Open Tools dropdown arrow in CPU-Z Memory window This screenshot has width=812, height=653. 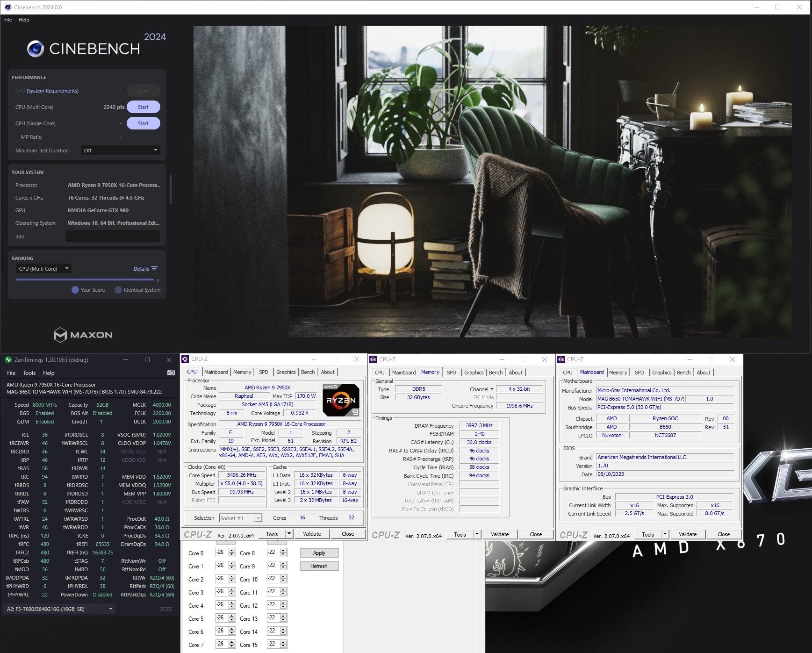pyautogui.click(x=477, y=534)
